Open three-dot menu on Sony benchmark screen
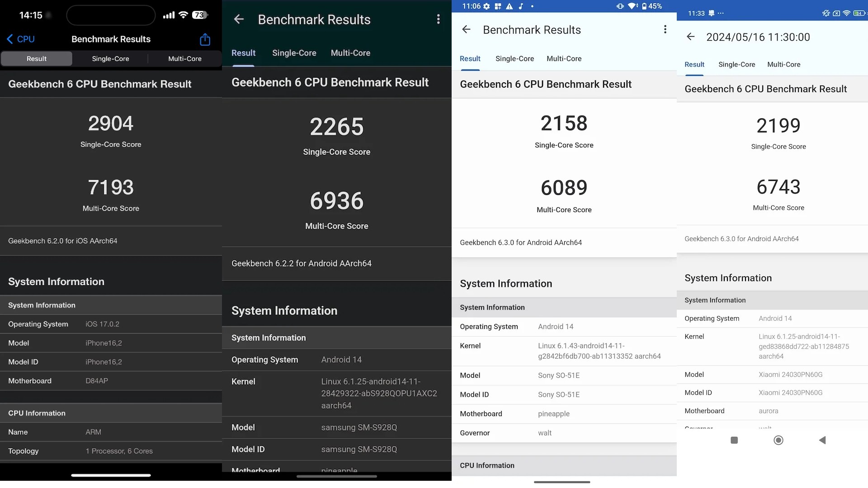The width and height of the screenshot is (868, 488). 665,29
